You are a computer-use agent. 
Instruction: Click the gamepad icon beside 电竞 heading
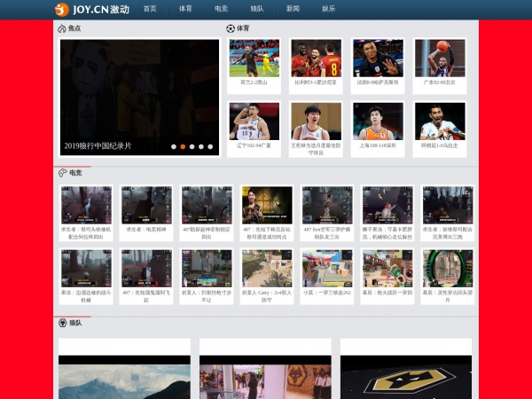click(x=62, y=173)
